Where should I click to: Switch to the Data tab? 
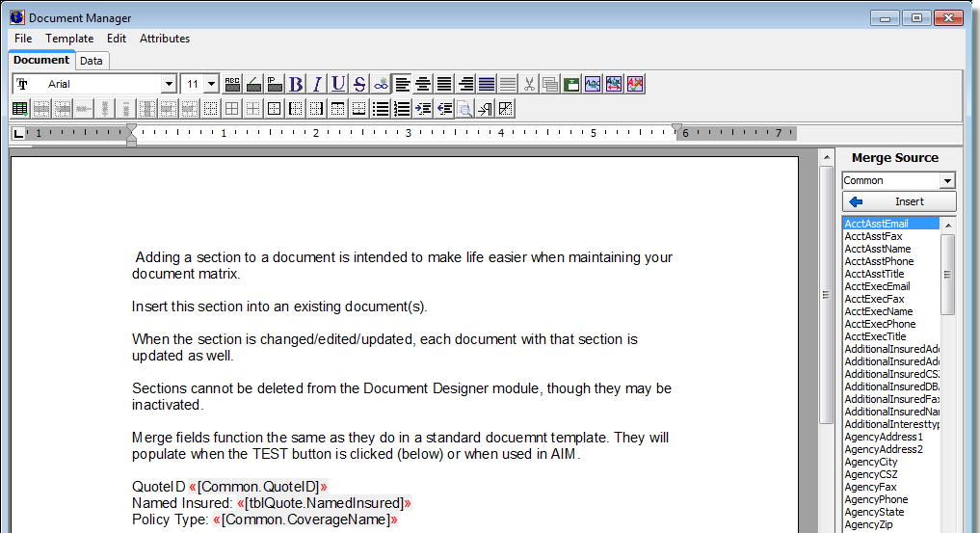92,61
